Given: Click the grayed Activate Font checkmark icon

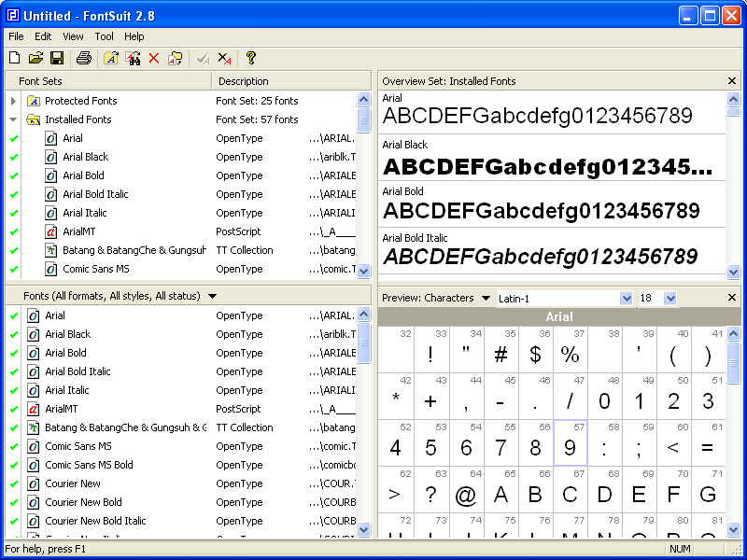Looking at the screenshot, I should click(x=203, y=58).
